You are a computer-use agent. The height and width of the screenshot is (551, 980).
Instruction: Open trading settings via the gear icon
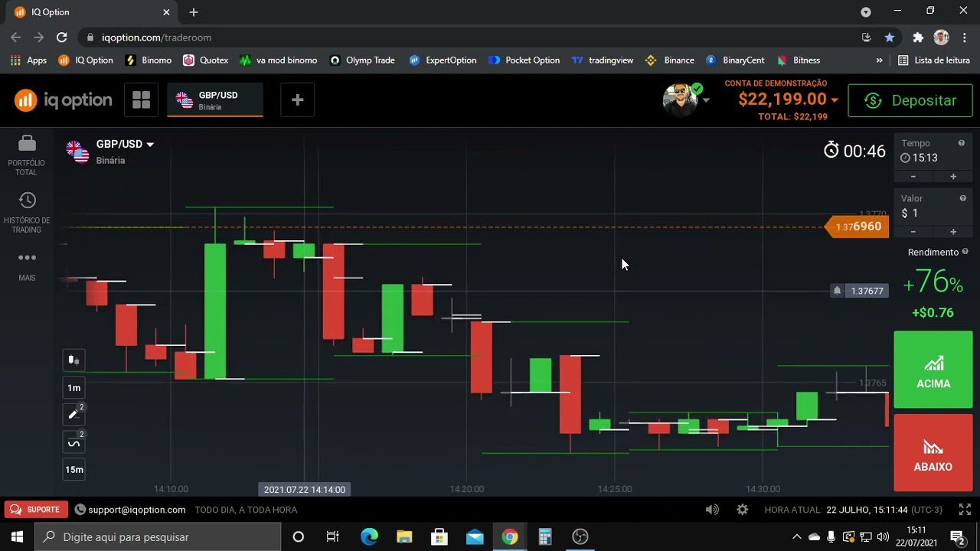pyautogui.click(x=741, y=509)
